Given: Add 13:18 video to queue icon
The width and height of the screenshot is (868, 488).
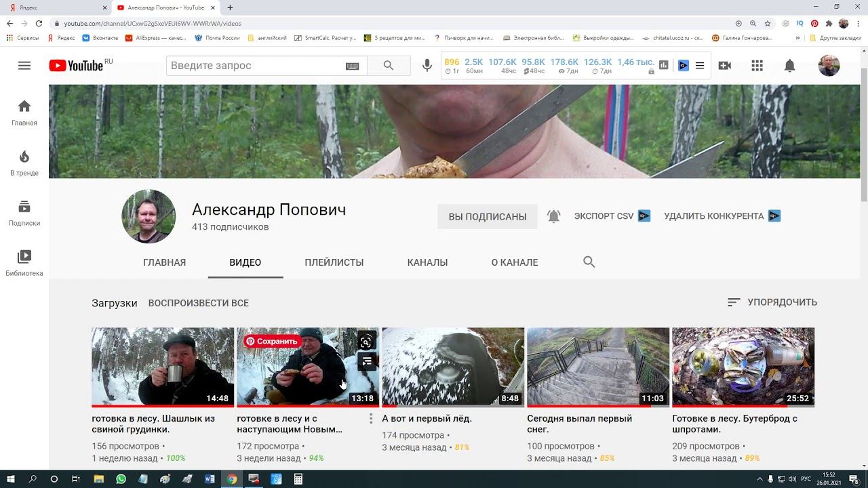Looking at the screenshot, I should tap(367, 362).
